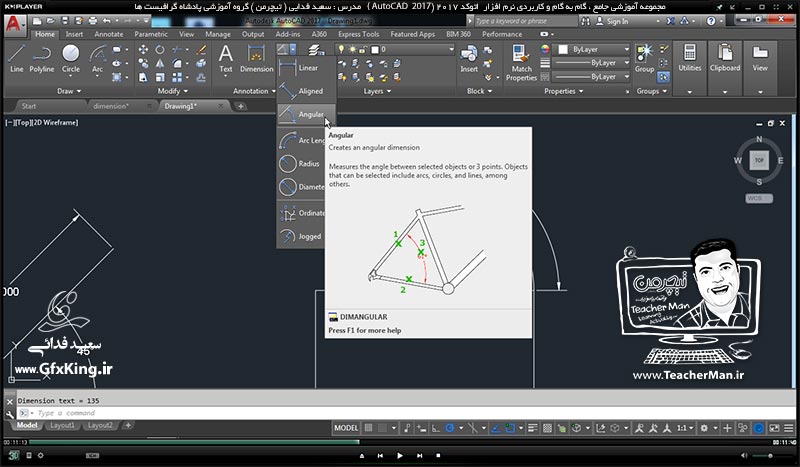Click the Plot printer icon
This screenshot has height=467, width=800.
93,21
